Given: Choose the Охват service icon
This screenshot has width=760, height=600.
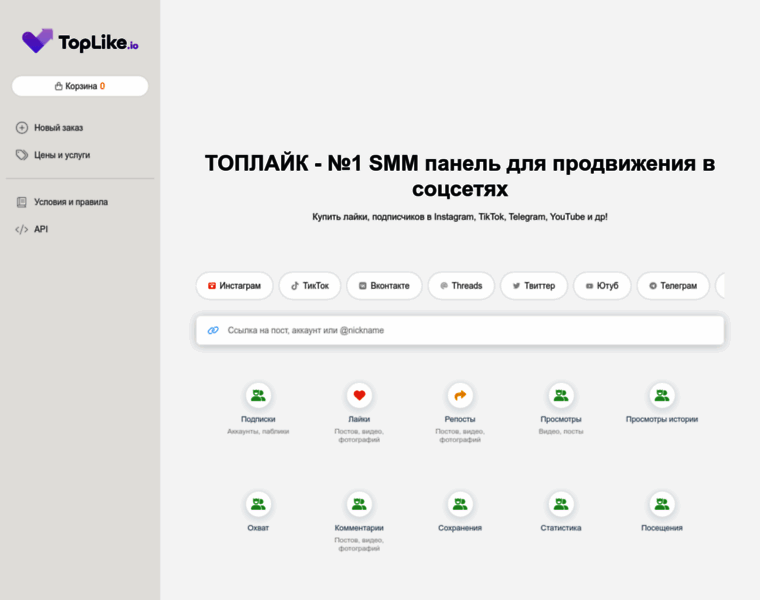Looking at the screenshot, I should tap(258, 504).
